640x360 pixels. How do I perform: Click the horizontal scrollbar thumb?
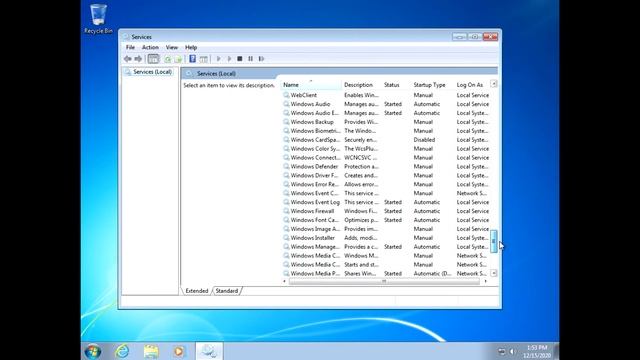(384, 281)
